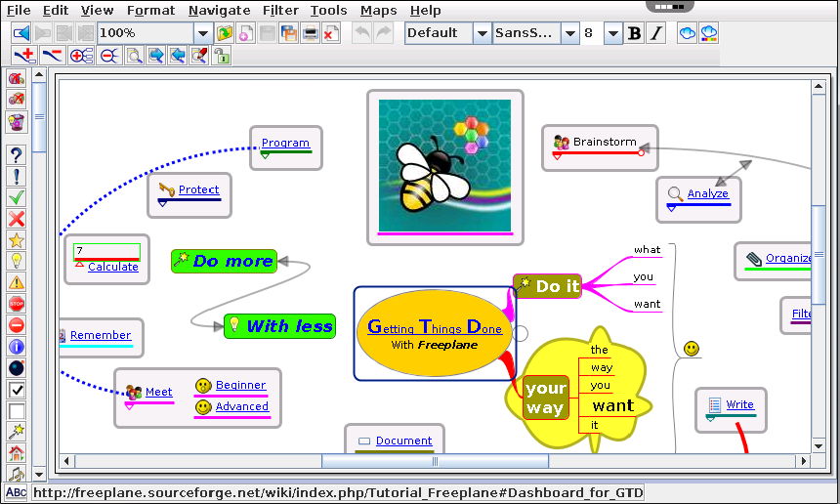The height and width of the screenshot is (504, 840).
Task: Unfold one level with red plus icon
Action: pos(81,55)
